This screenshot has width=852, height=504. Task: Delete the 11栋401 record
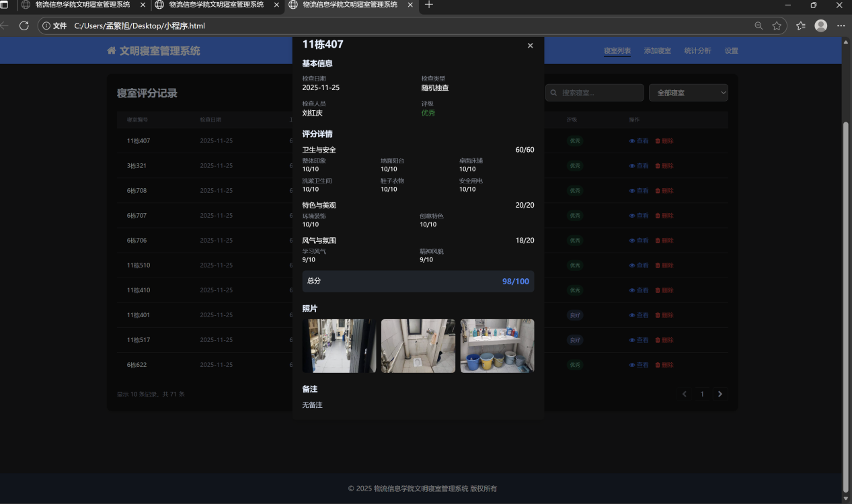(664, 315)
